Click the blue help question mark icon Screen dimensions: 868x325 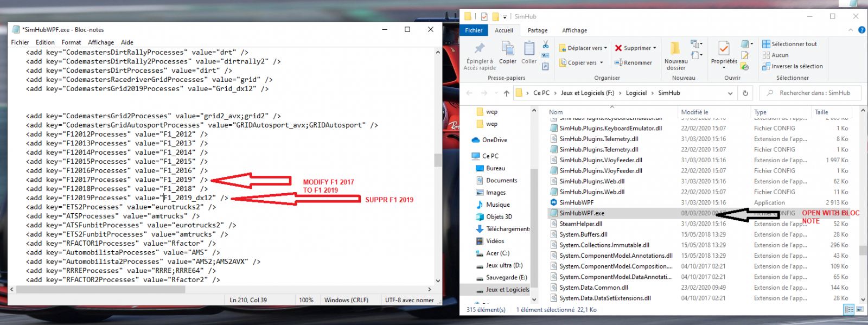point(861,30)
